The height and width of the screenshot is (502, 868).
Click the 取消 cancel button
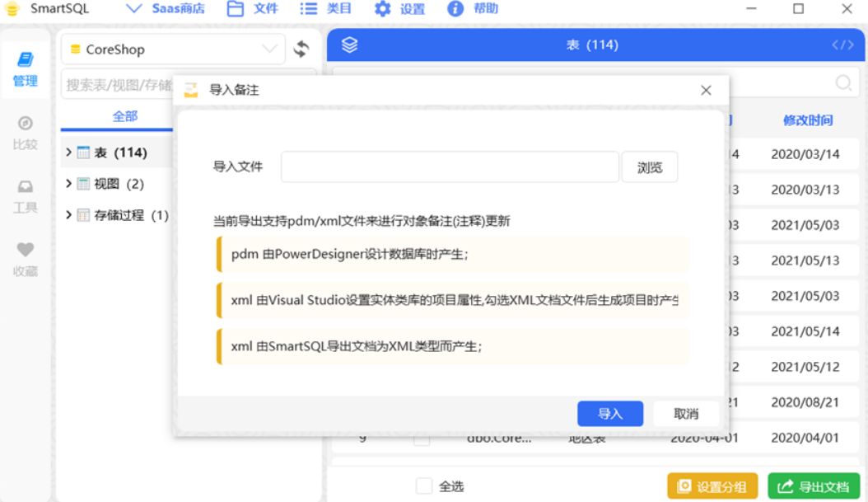686,413
